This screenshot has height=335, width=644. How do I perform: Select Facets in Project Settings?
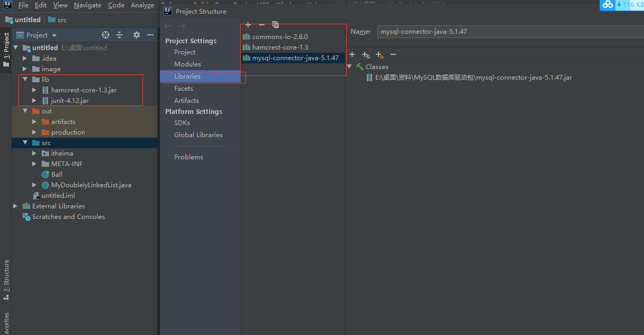click(x=184, y=89)
